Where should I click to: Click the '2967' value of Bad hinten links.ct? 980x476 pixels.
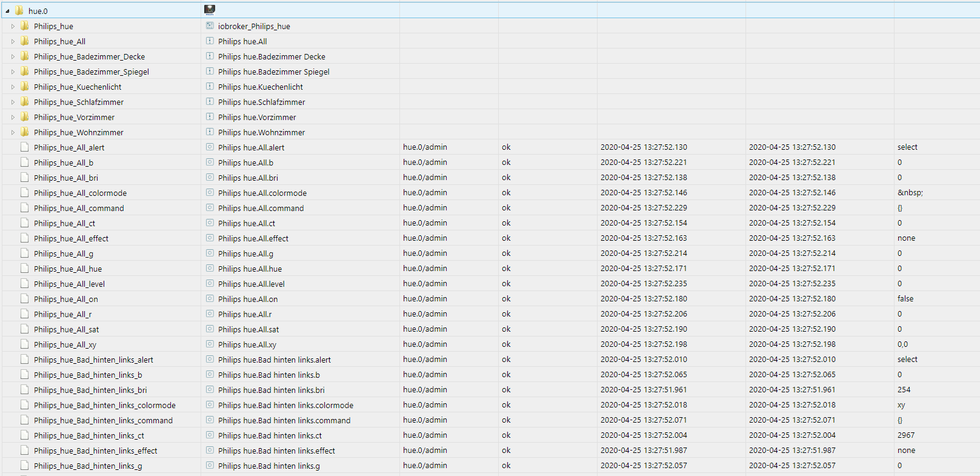906,435
